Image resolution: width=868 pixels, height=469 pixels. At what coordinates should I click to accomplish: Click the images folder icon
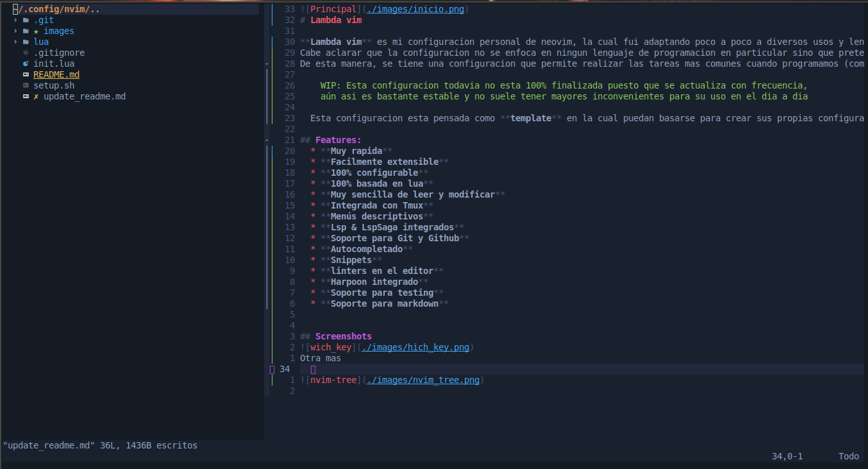pos(26,31)
